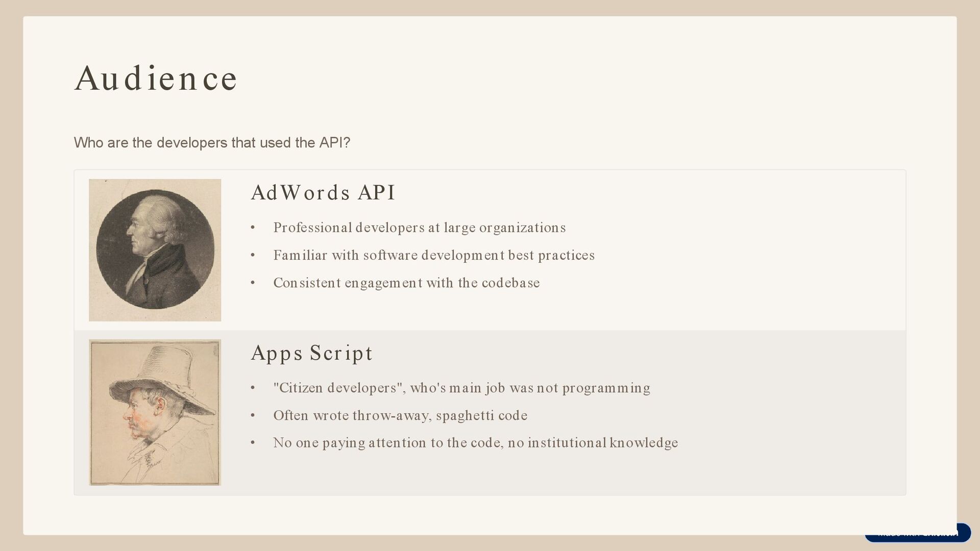
Task: Click the "Audience" slide title
Action: 156,79
